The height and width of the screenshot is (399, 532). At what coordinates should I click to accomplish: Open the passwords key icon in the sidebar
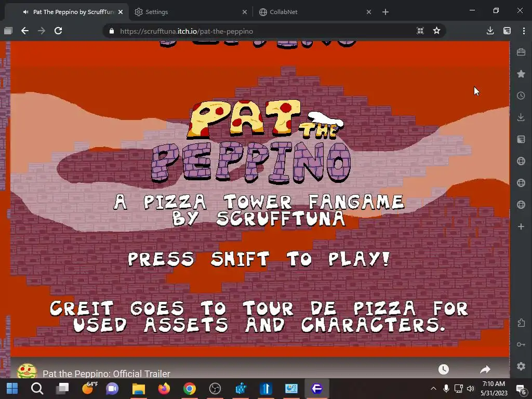pos(521,344)
